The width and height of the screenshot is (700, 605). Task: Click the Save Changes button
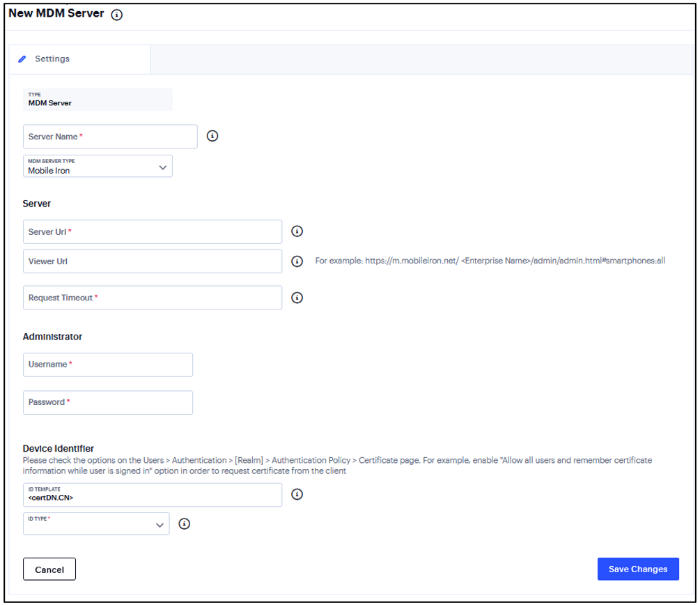(x=637, y=569)
